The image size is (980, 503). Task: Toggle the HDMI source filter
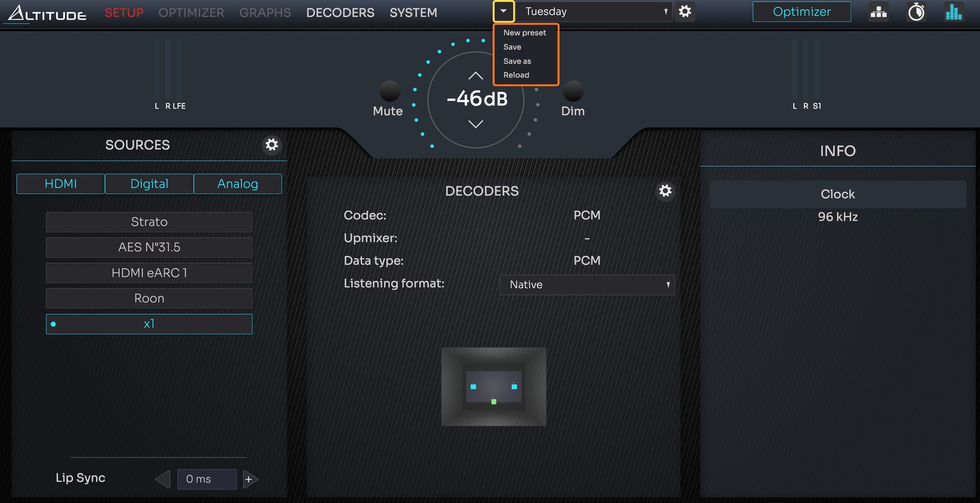61,184
